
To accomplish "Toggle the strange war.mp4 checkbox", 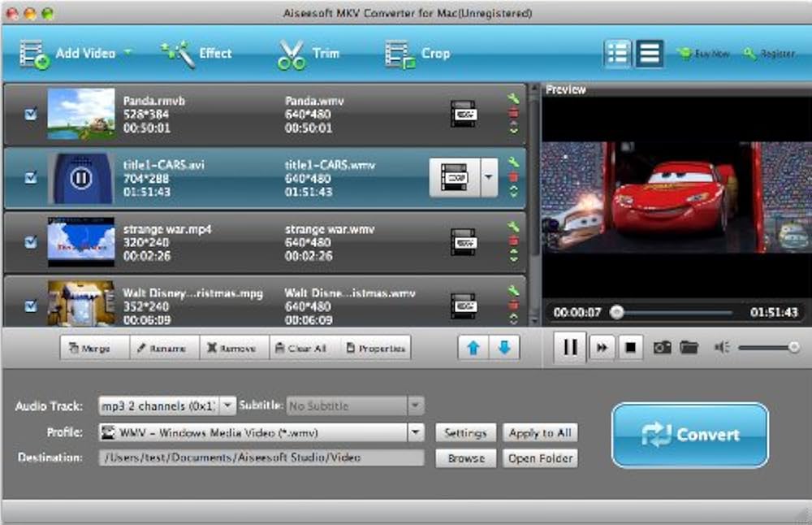I will click(31, 241).
